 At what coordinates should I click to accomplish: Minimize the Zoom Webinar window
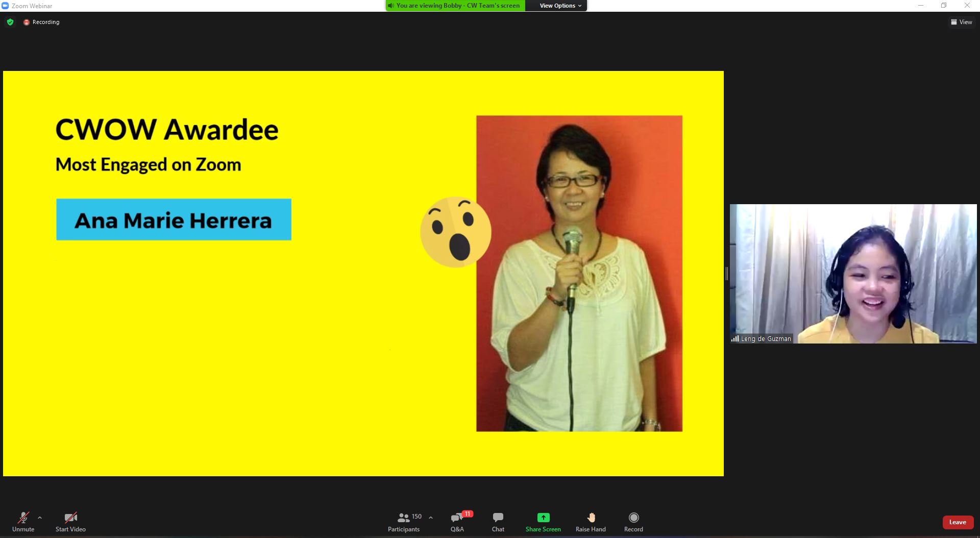point(921,6)
